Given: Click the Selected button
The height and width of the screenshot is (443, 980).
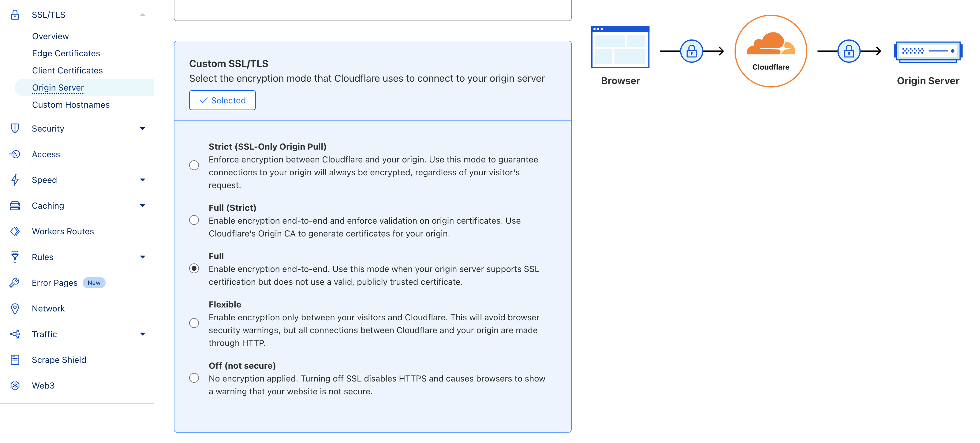Looking at the screenshot, I should coord(222,100).
